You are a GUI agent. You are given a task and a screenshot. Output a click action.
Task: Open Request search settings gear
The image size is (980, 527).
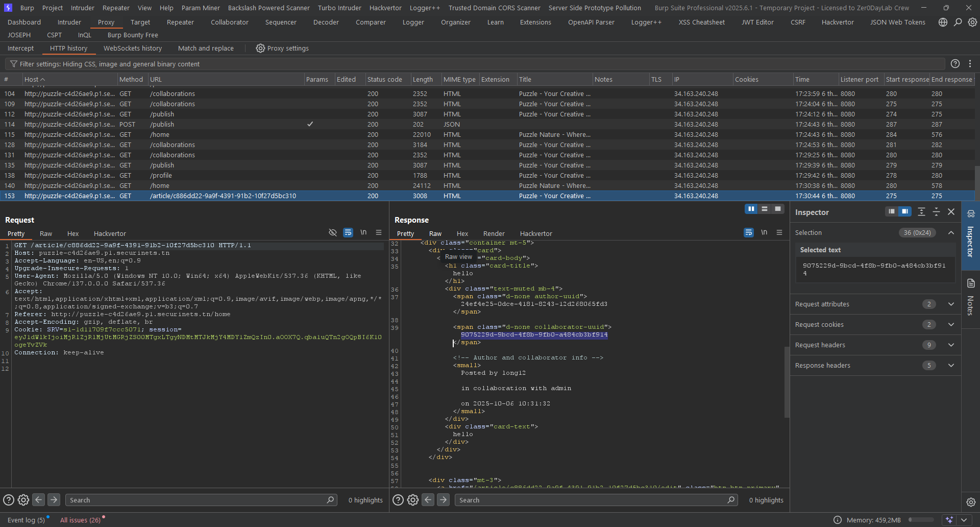[23, 500]
